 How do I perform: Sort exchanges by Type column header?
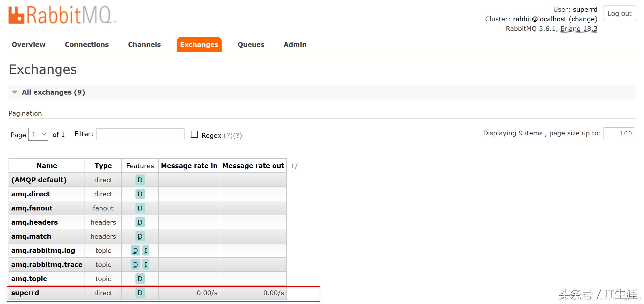[103, 166]
